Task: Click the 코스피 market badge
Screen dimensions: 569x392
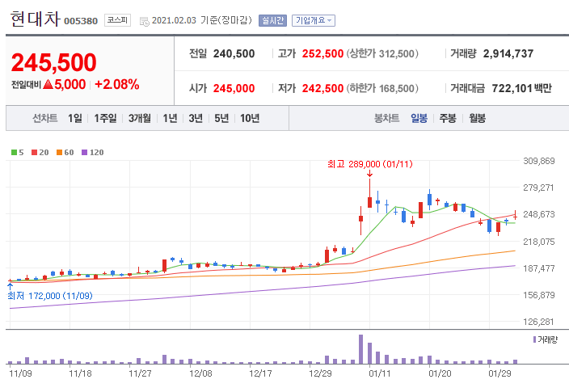Action: coord(117,20)
